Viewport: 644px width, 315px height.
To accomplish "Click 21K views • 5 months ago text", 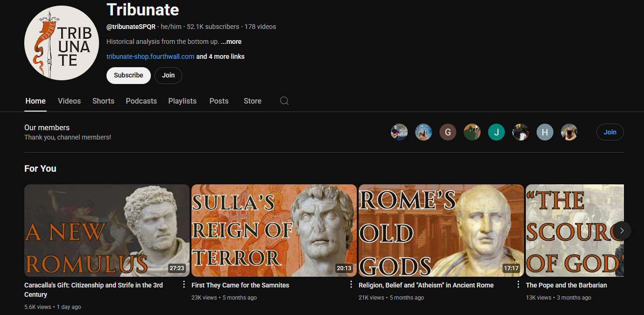I will (x=391, y=298).
